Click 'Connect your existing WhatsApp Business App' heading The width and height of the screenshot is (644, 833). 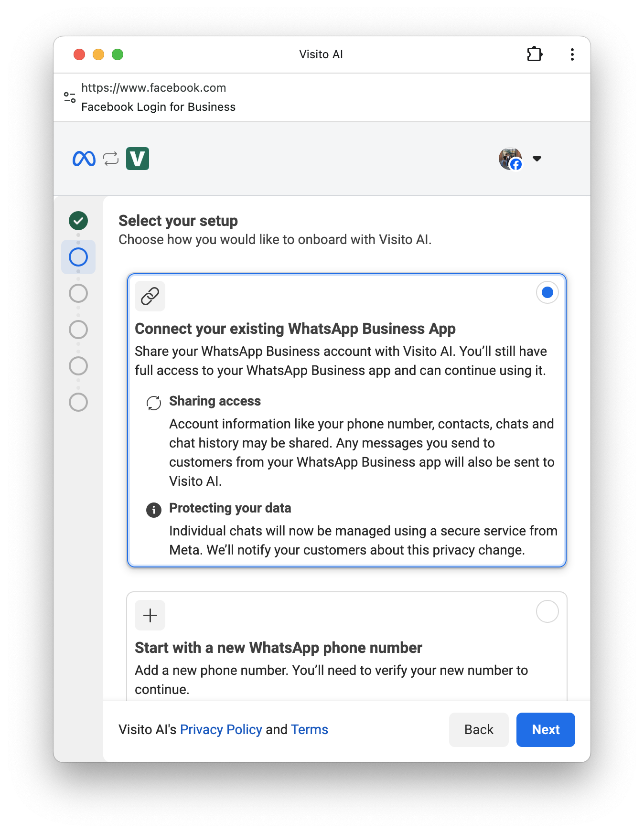[295, 329]
